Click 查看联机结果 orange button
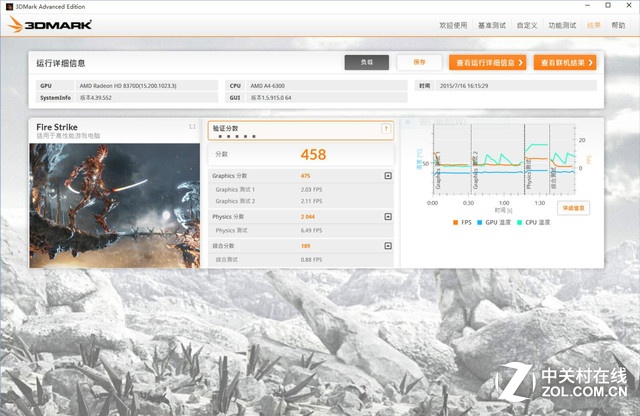 click(x=565, y=62)
